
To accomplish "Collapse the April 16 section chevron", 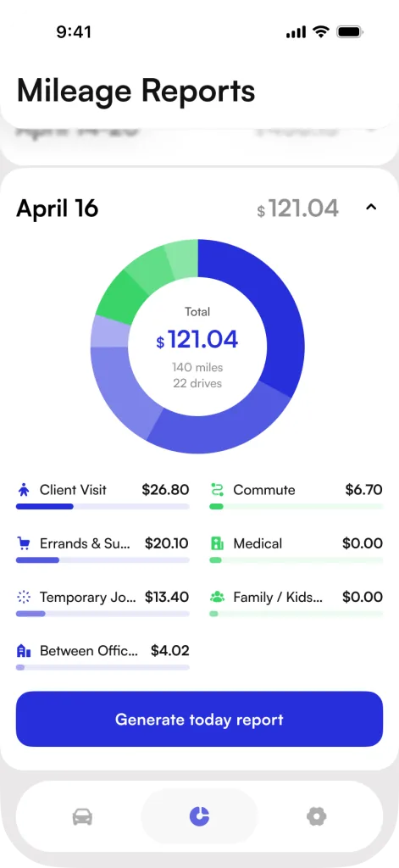I will [371, 207].
